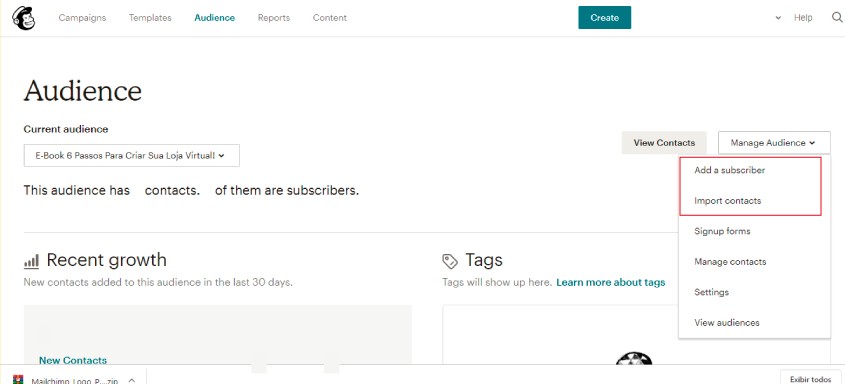Click the Recent growth bar chart icon
Image resolution: width=845 pixels, height=384 pixels.
[x=31, y=262]
